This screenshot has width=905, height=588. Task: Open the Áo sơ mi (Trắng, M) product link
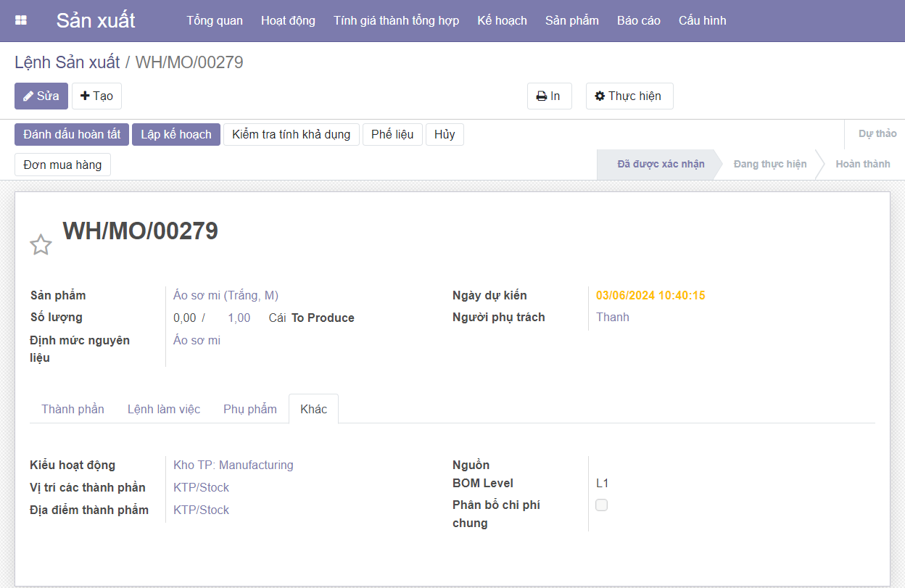[226, 295]
